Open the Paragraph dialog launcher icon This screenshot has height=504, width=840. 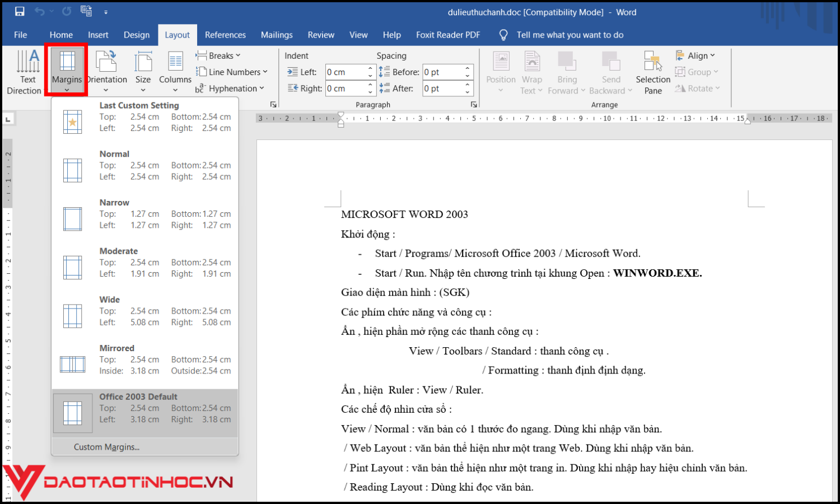click(474, 104)
